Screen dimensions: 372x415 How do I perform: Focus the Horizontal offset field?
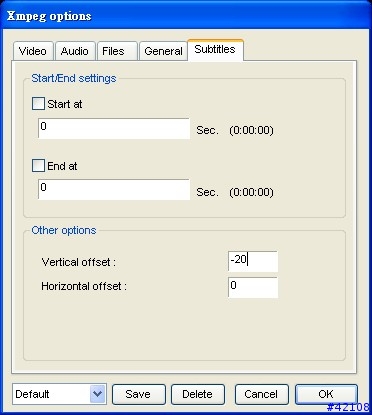tap(253, 287)
